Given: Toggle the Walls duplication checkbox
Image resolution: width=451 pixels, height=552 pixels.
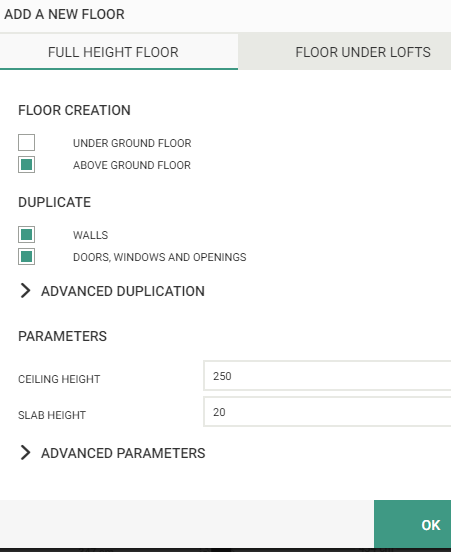Looking at the screenshot, I should [26, 234].
